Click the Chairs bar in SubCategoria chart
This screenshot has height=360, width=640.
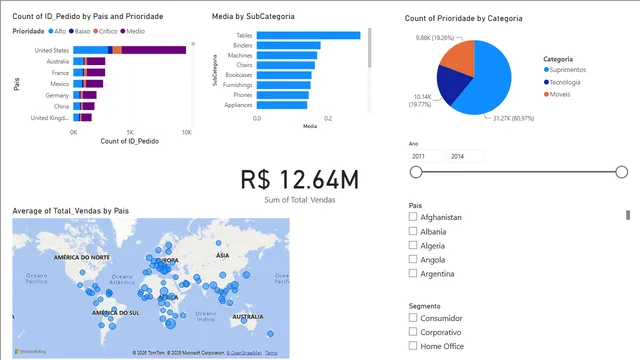[x=286, y=65]
